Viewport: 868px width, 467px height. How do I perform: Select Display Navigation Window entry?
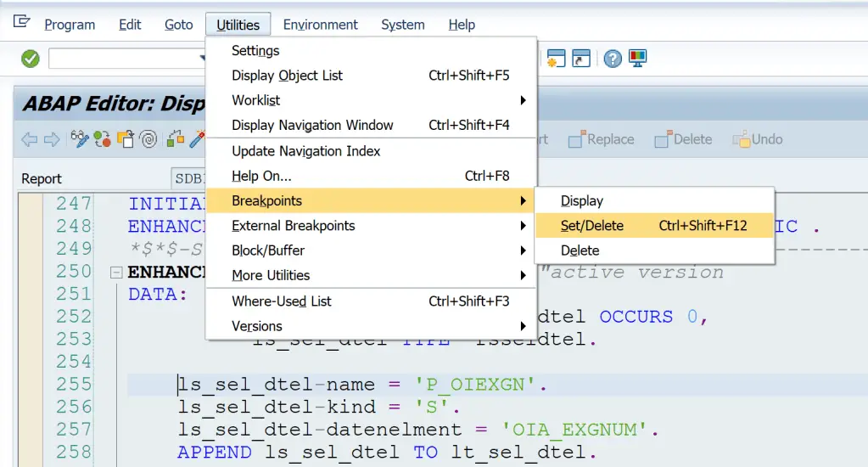pos(371,125)
